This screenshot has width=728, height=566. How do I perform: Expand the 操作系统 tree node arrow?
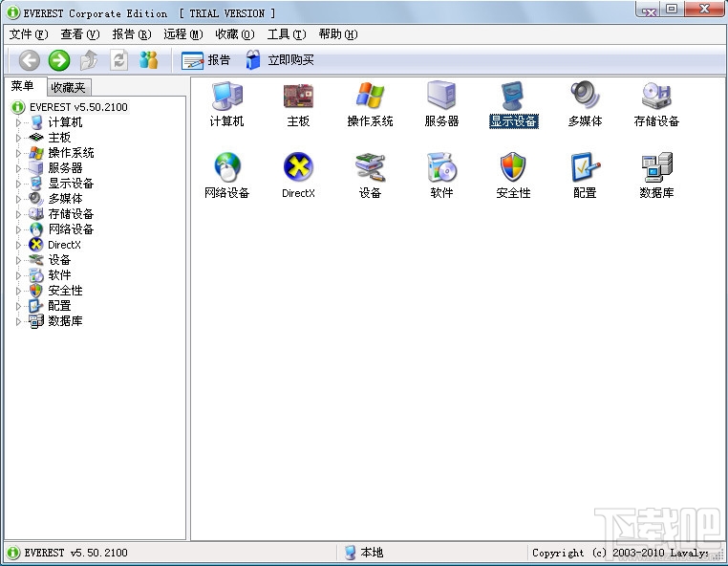click(x=18, y=153)
